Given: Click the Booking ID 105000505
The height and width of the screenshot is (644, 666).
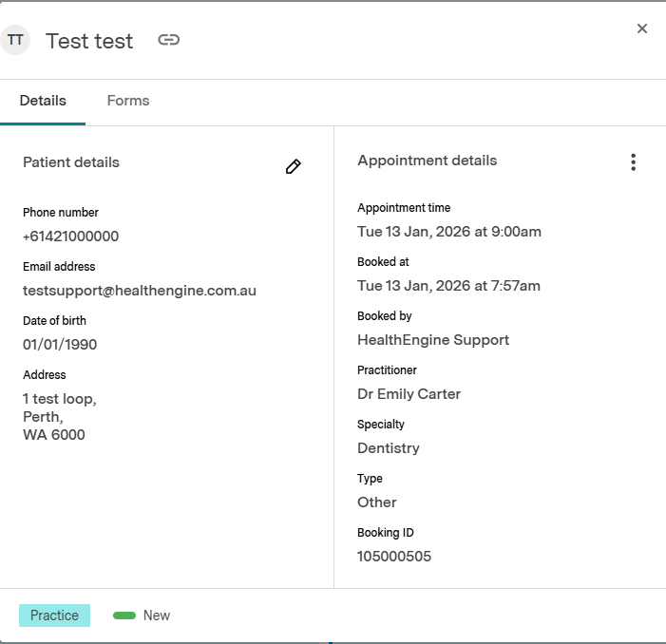Looking at the screenshot, I should [x=394, y=557].
